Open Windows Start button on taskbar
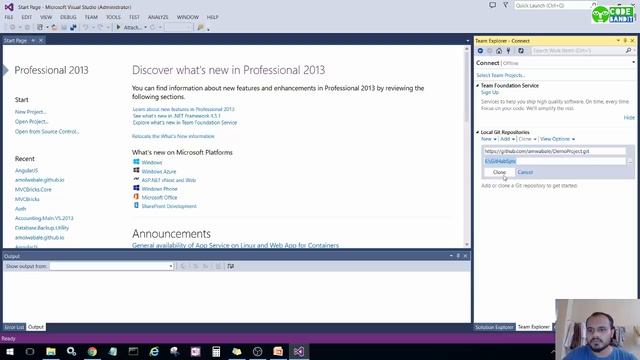 [x=9, y=351]
